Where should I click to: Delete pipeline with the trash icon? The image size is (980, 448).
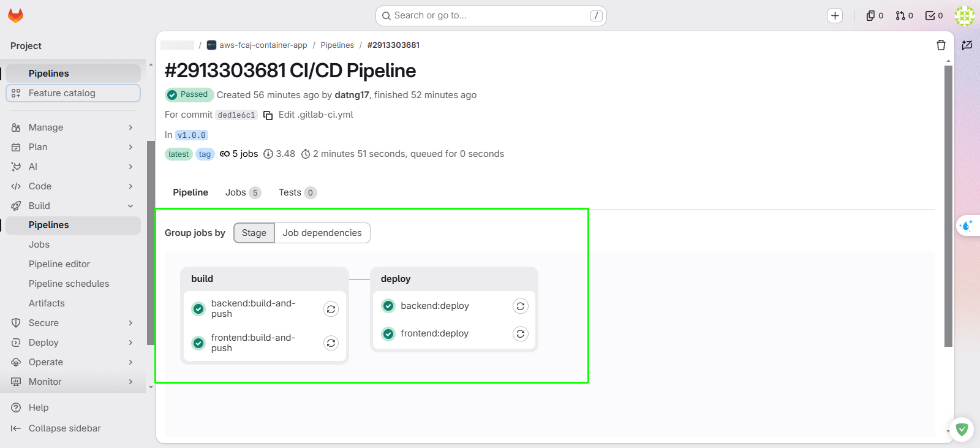pyautogui.click(x=941, y=45)
